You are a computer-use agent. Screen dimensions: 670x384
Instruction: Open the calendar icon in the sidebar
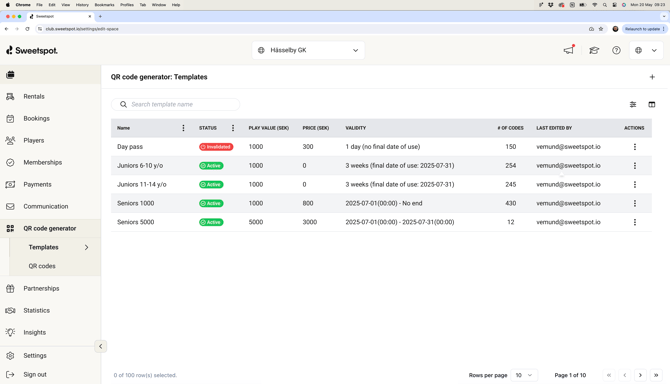[x=10, y=75]
